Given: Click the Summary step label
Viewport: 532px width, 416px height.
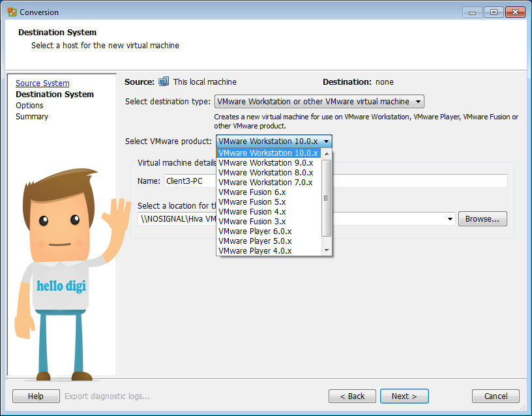Looking at the screenshot, I should 32,116.
